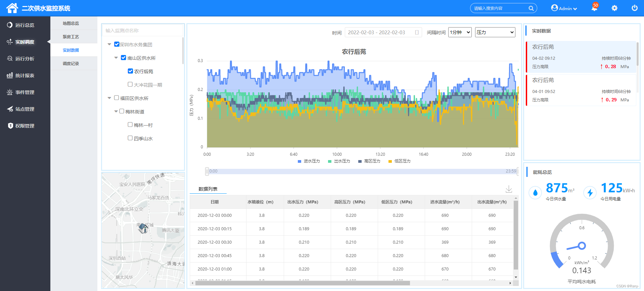Select the 实时数据 submenu item
Image resolution: width=644 pixels, height=291 pixels.
click(x=71, y=50)
